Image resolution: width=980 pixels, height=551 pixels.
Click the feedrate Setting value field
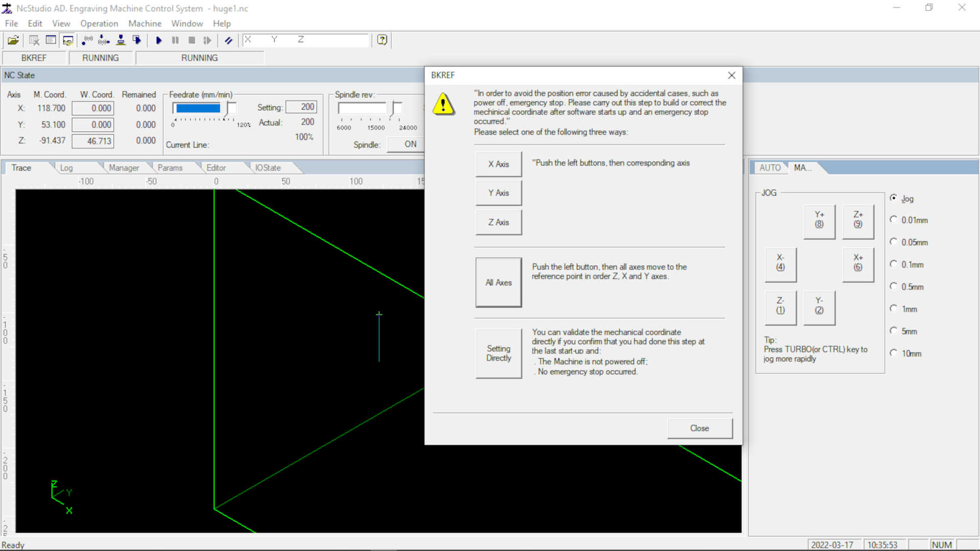(302, 107)
